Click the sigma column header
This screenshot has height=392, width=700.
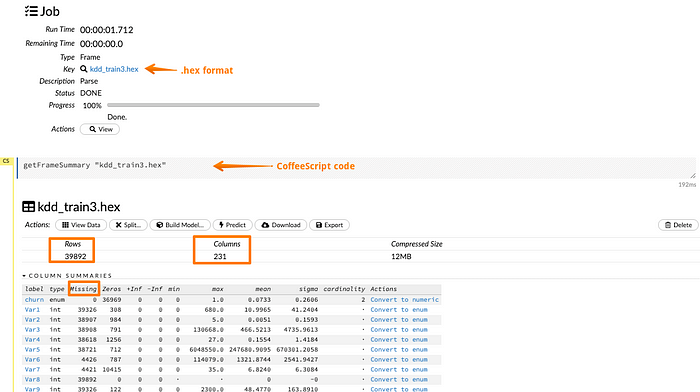coord(308,289)
